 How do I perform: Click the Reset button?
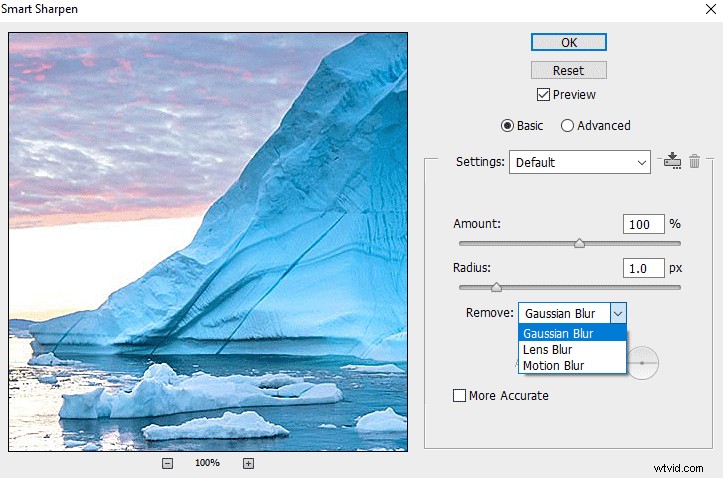pyautogui.click(x=569, y=71)
